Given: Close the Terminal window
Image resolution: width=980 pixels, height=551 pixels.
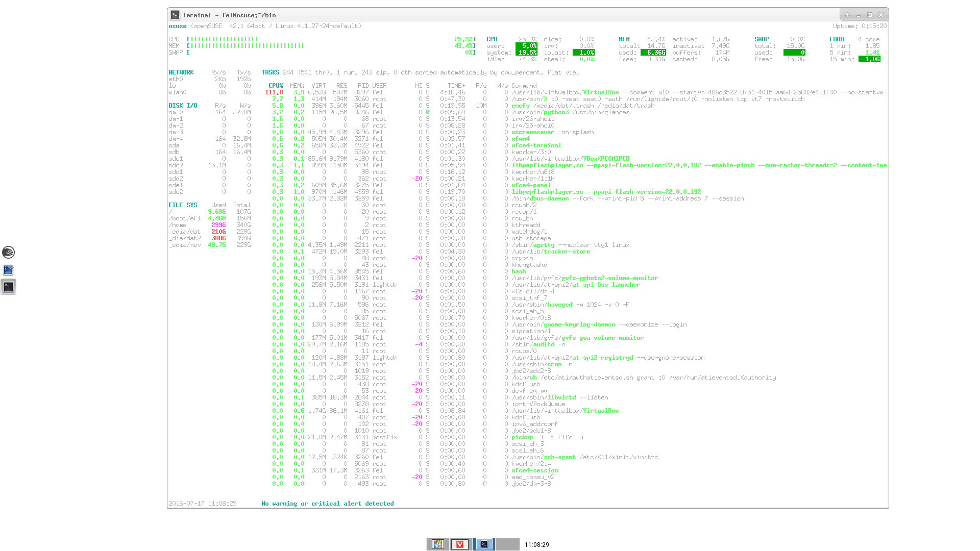Looking at the screenshot, I should pyautogui.click(x=881, y=15).
